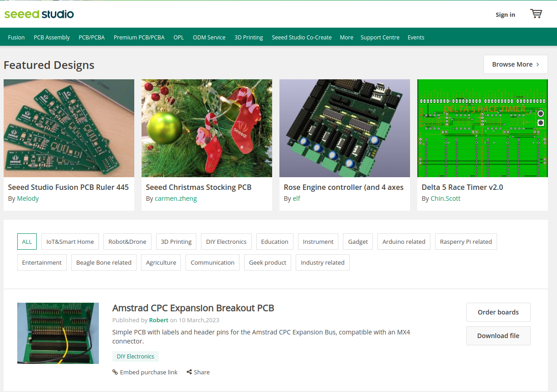Click Download file button
This screenshot has width=557, height=392.
[x=498, y=336]
